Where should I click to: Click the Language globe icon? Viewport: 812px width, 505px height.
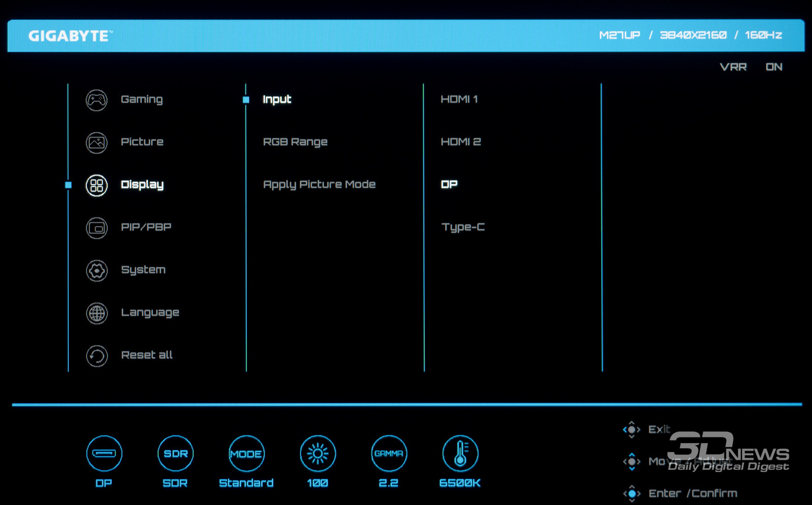pos(96,313)
